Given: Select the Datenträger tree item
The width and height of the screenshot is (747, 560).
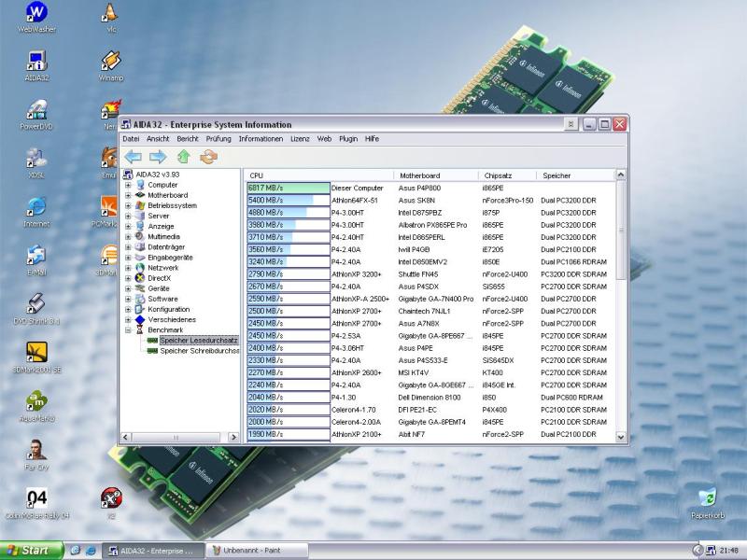Looking at the screenshot, I should click(166, 247).
